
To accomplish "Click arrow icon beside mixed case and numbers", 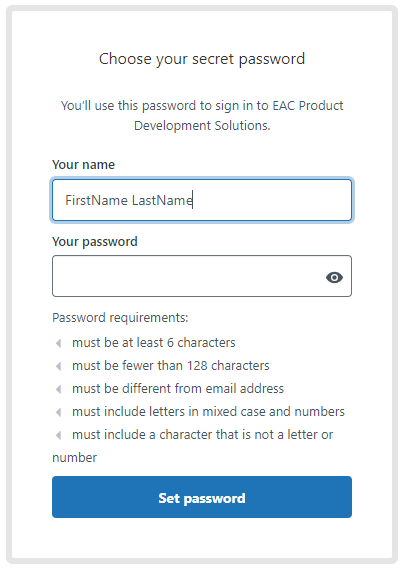I will coord(58,412).
